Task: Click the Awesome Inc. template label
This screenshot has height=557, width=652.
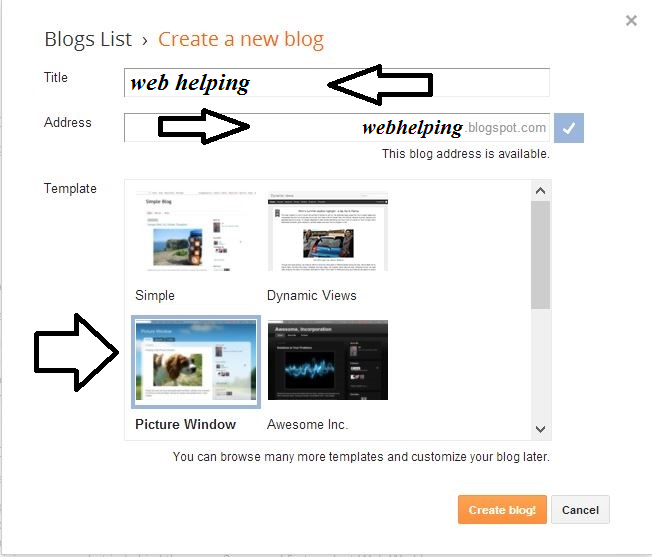Action: click(307, 424)
